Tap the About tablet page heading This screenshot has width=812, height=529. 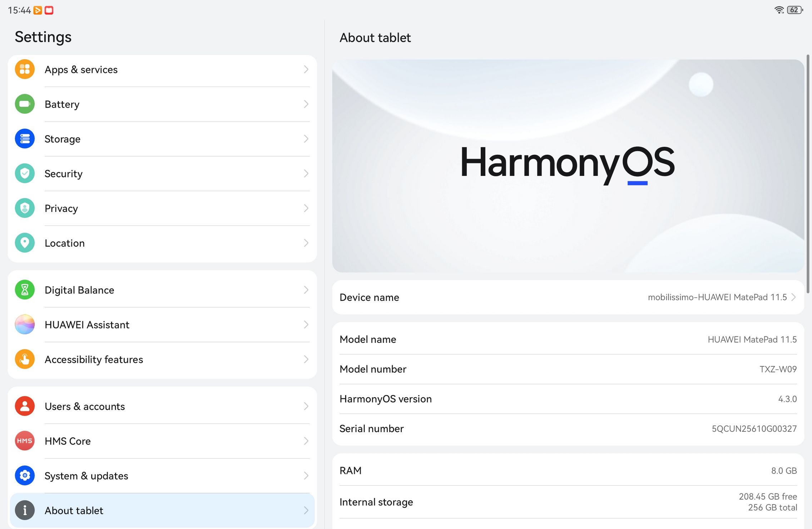tap(375, 38)
